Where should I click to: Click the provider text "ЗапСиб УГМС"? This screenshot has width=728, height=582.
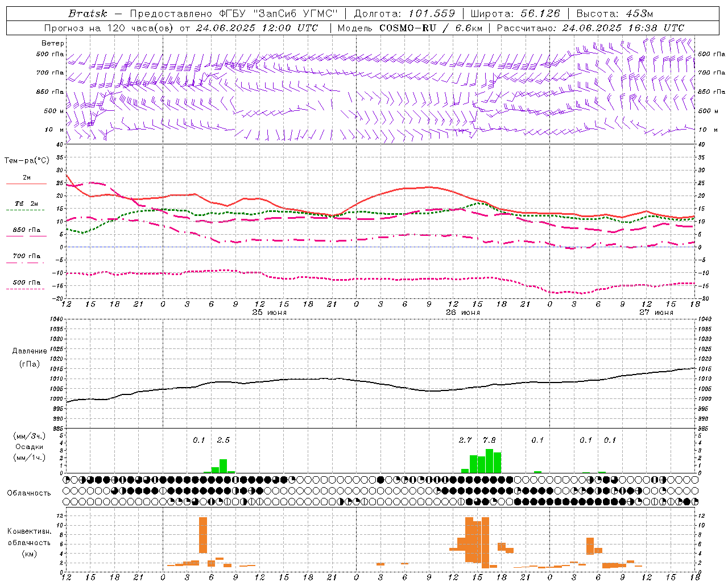[296, 14]
